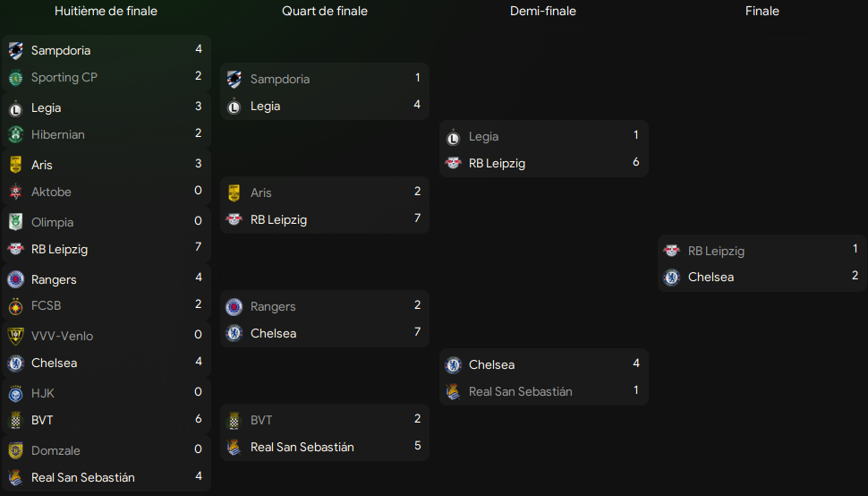Open Sampdoria from the Quart de finale

(279, 79)
